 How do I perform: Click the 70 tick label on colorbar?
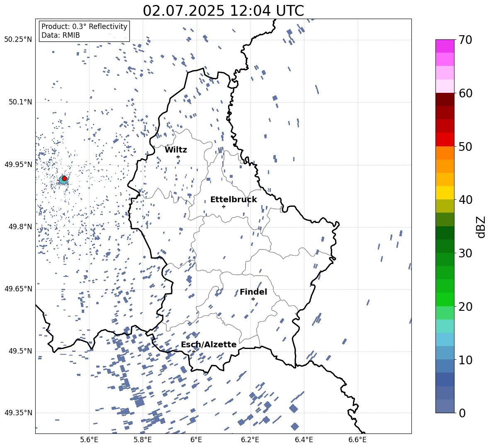465,40
